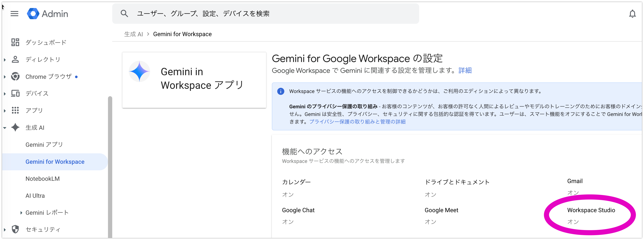Expand the Gemini レポート submenu arrow

point(21,213)
